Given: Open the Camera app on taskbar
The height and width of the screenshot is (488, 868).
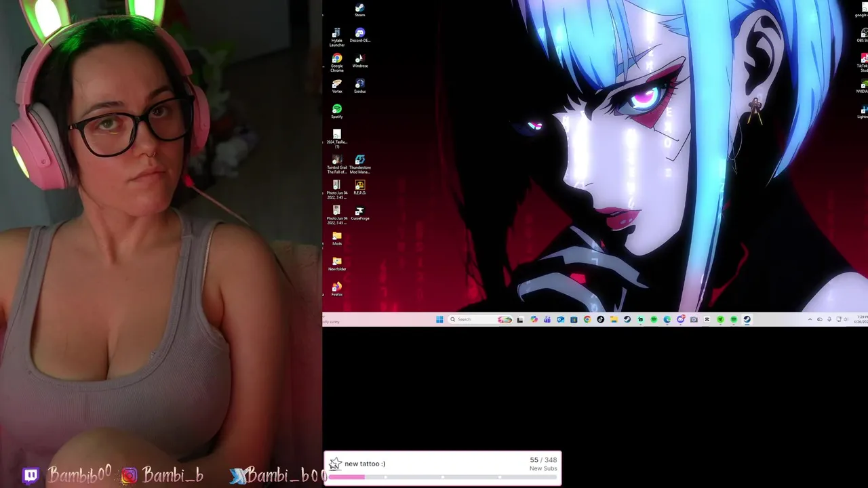Looking at the screenshot, I should pos(694,319).
